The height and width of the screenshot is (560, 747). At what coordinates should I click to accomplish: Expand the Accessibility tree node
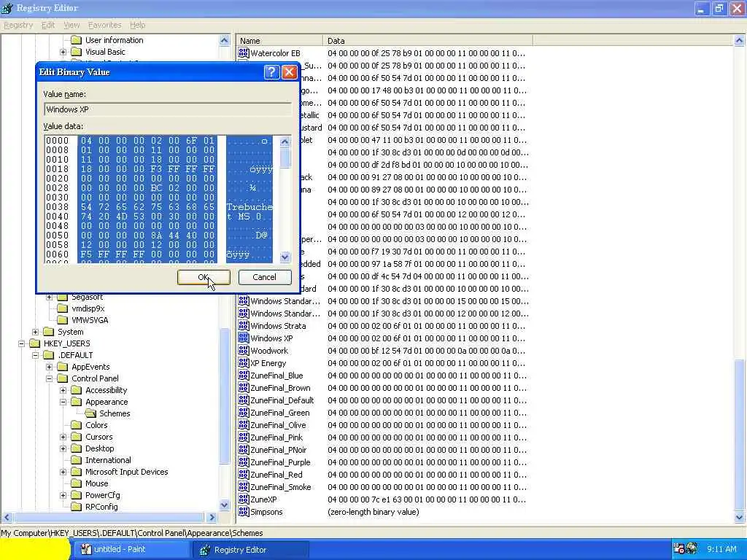pos(63,390)
